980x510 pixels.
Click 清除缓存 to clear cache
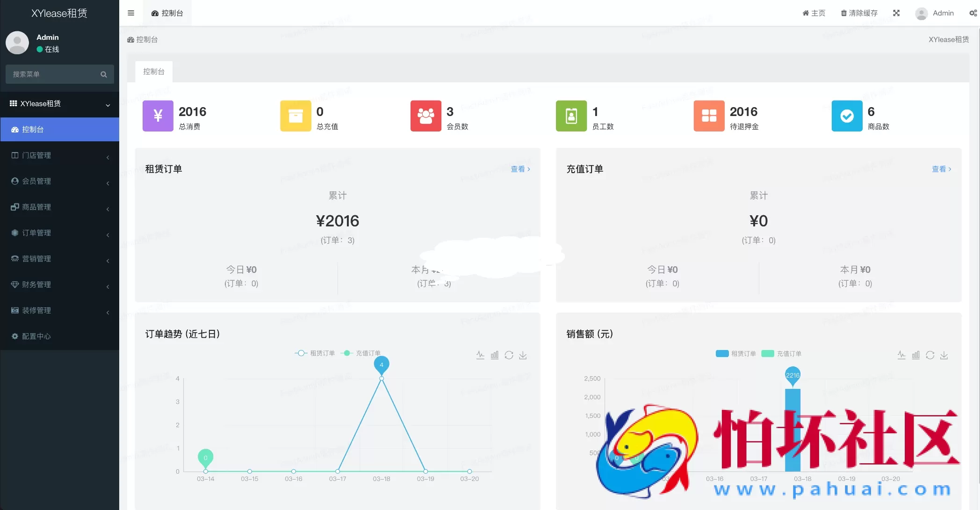(858, 13)
